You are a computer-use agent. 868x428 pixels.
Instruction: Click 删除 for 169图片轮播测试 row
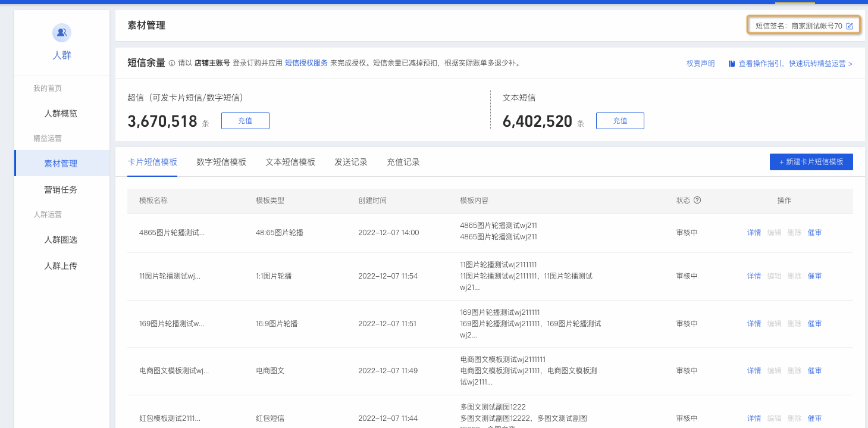point(794,324)
